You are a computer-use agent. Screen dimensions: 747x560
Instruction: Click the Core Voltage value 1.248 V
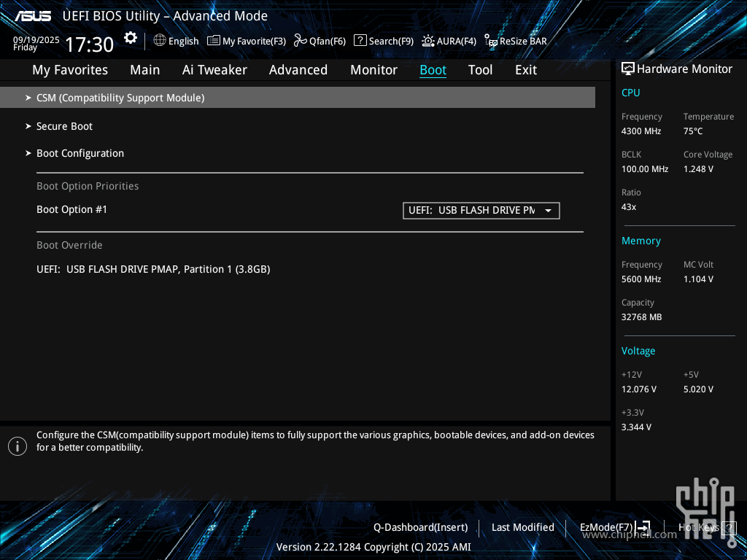tap(698, 169)
